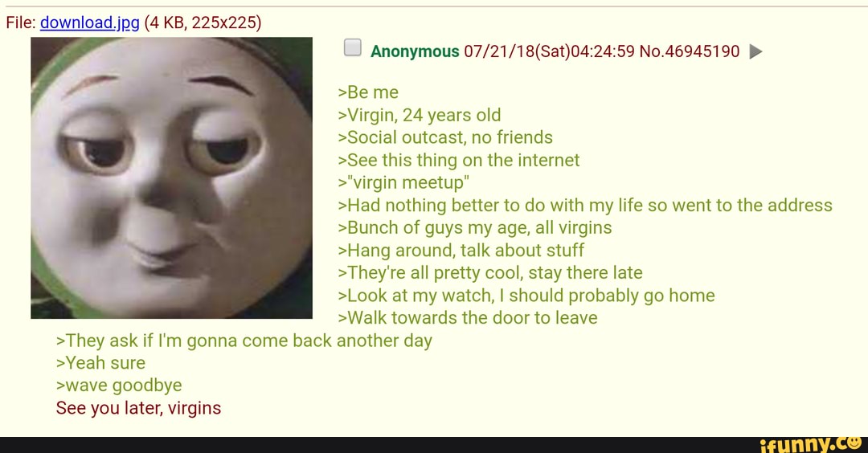
Task: Click the post number No.46945190
Action: click(690, 51)
